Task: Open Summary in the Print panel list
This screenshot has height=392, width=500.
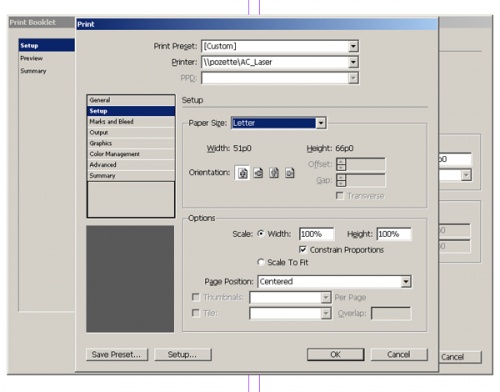Action: click(131, 175)
